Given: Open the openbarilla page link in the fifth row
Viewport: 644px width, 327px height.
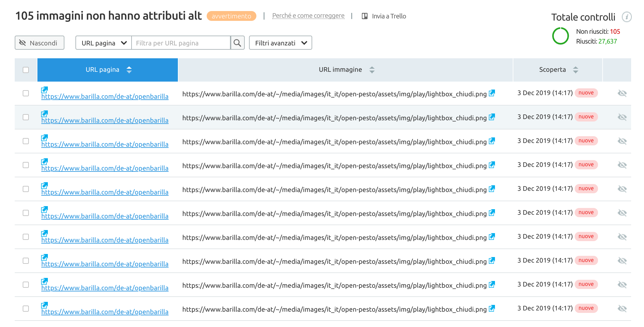Looking at the screenshot, I should pos(105,192).
